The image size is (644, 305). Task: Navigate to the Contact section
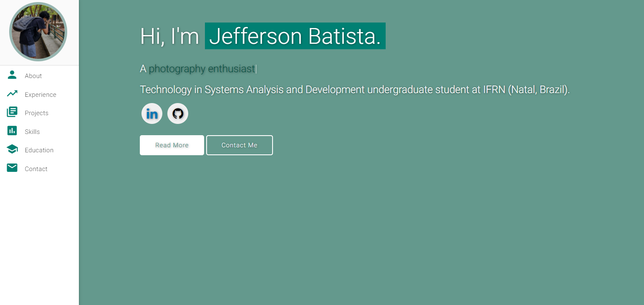[36, 169]
